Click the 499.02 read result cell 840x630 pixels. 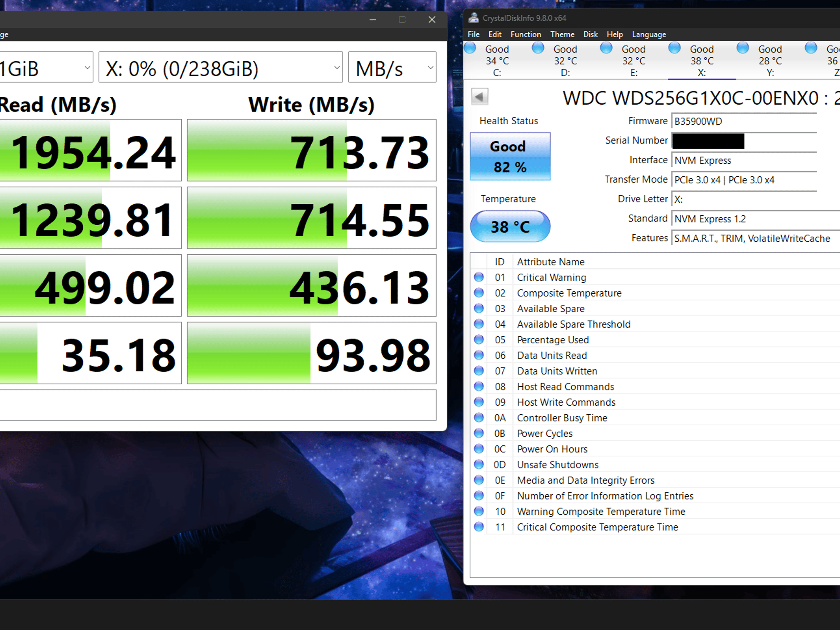[91, 285]
